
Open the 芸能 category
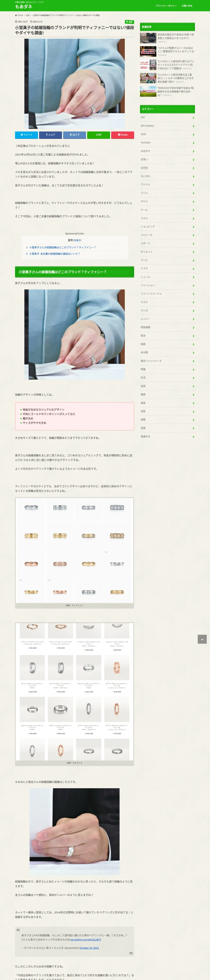pyautogui.click(x=167, y=411)
